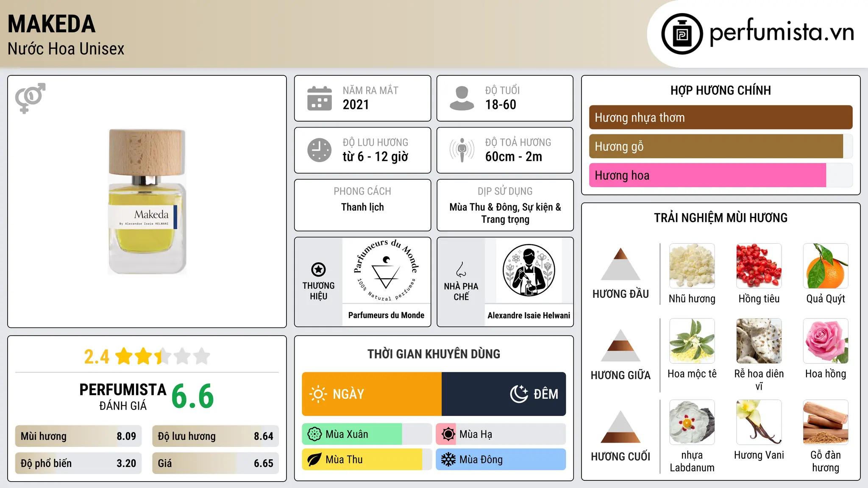Click the nose icon above Nhà pha chế

click(461, 269)
